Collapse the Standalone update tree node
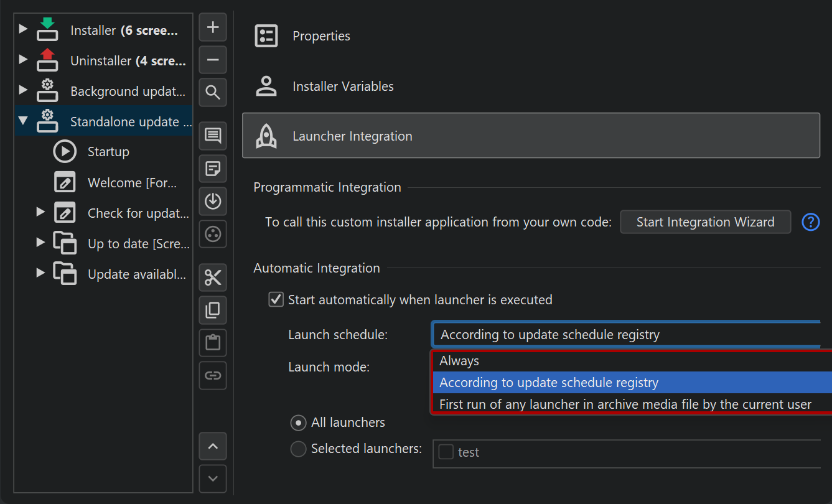 24,121
